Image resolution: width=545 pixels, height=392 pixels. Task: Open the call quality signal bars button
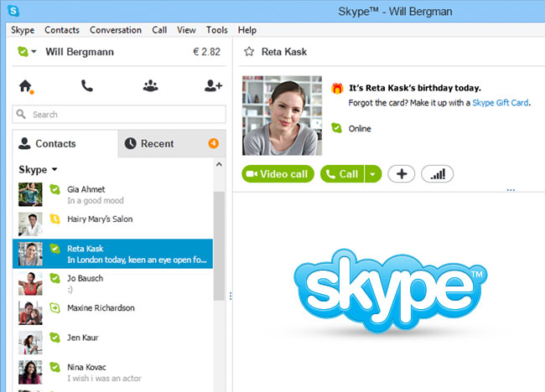point(437,174)
